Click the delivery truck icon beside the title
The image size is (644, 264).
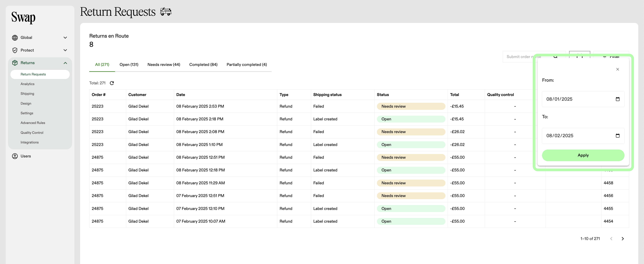(x=166, y=11)
